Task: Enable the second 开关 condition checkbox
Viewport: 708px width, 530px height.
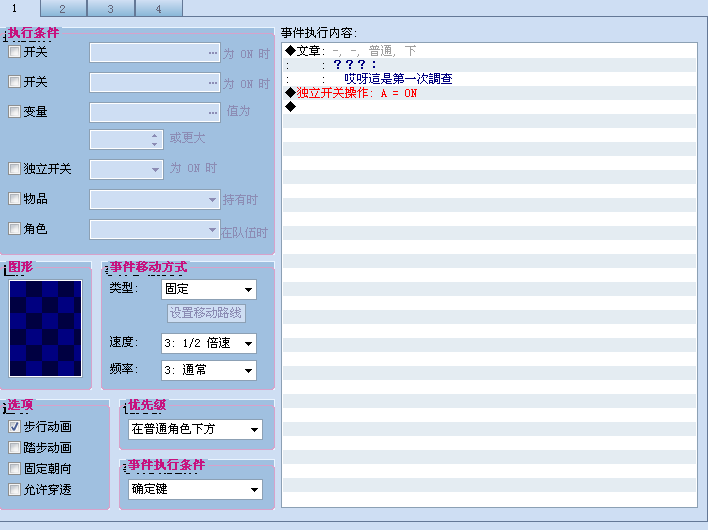Action: point(14,82)
